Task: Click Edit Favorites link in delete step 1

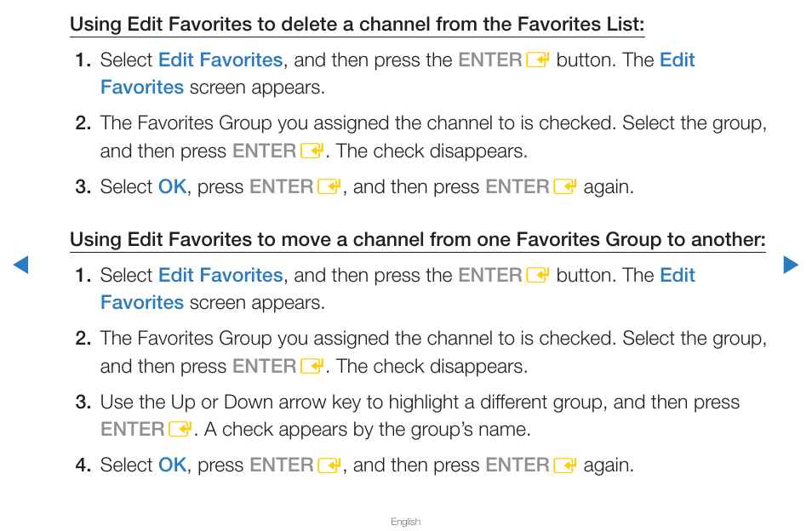Action: (220, 60)
